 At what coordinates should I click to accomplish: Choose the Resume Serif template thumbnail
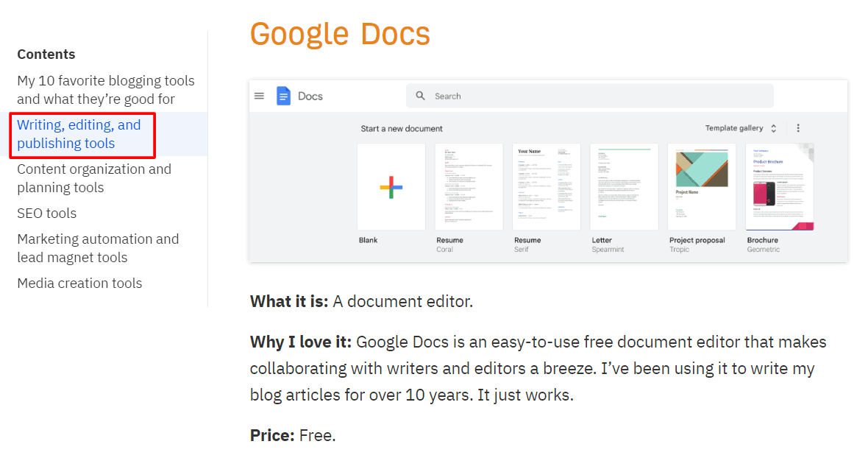(547, 186)
